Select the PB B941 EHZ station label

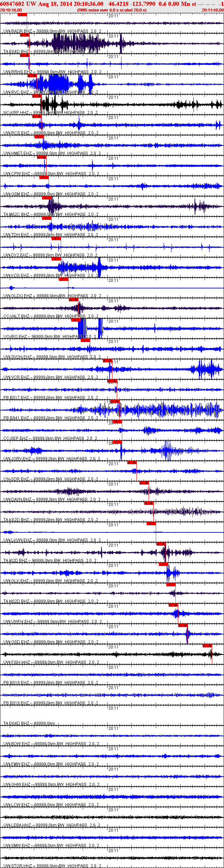pos(16,418)
